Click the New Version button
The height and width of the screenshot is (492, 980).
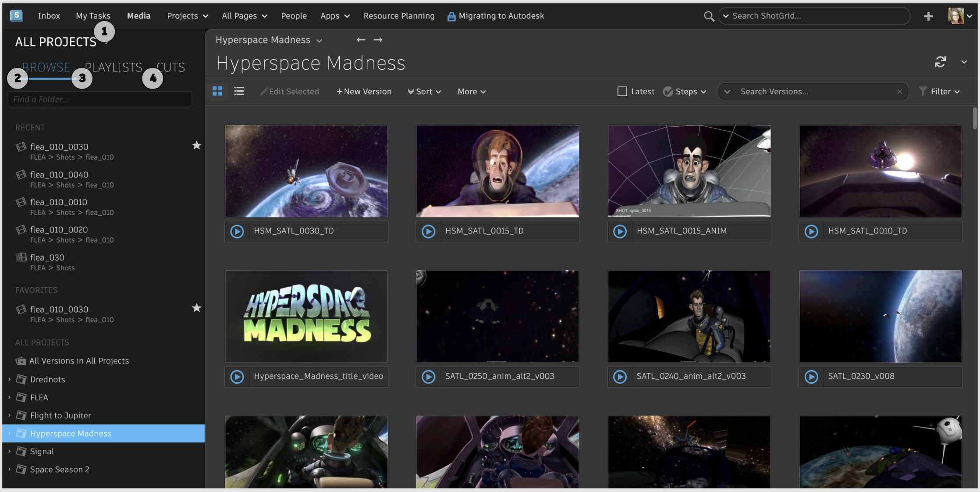point(364,91)
